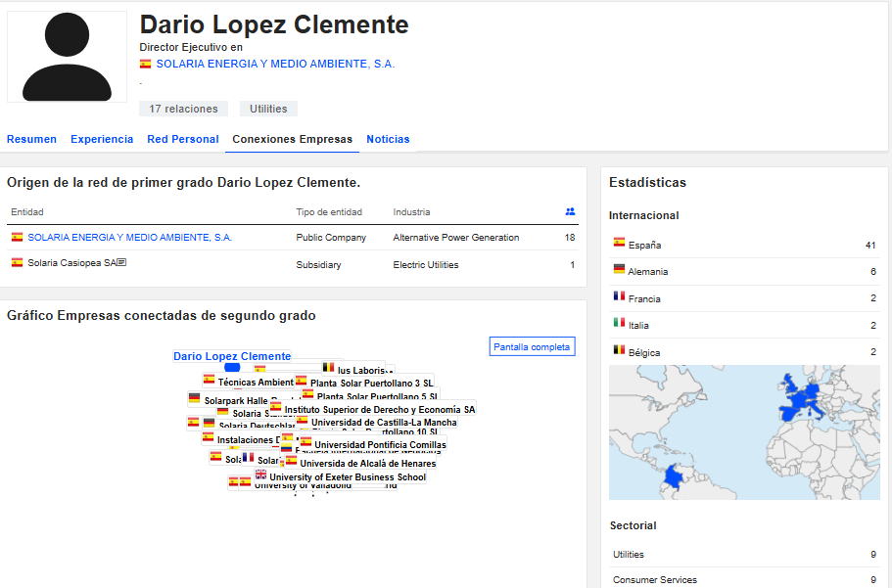Open SOLARIA ENERGIA link in the entity table
This screenshot has width=892, height=588.
pos(129,237)
